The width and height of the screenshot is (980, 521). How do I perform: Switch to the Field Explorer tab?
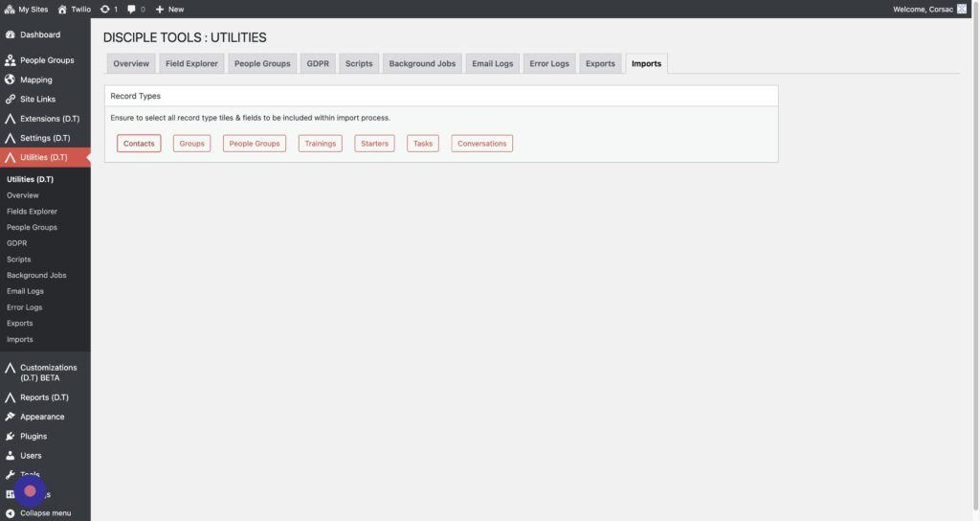tap(191, 64)
